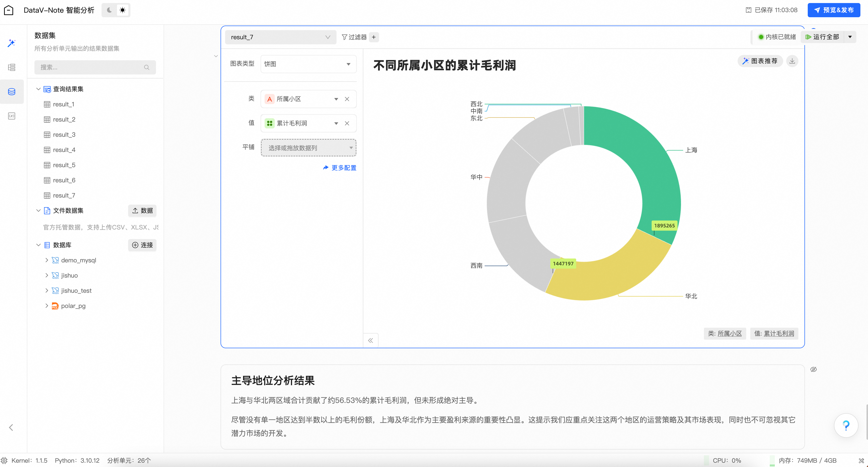The image size is (868, 467).
Task: Open the AI magic wand sidebar icon
Action: [x=12, y=43]
